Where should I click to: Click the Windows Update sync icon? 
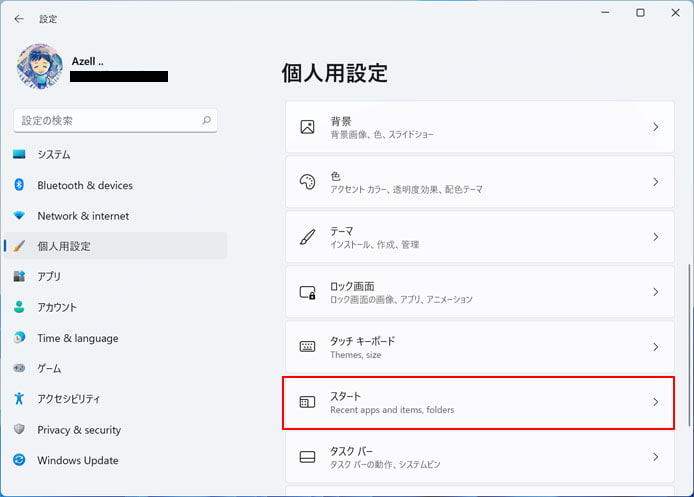pos(19,460)
